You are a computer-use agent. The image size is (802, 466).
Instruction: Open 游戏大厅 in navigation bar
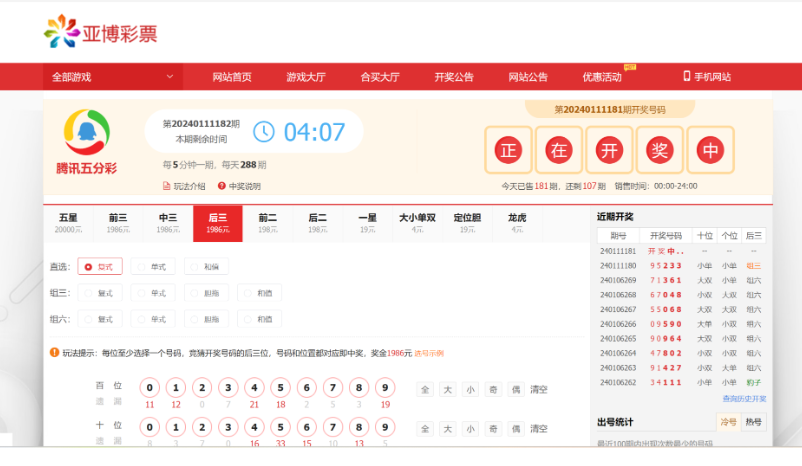(306, 77)
